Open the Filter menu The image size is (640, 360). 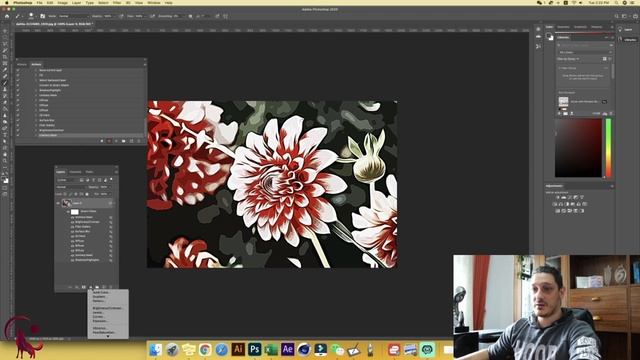(117, 2)
